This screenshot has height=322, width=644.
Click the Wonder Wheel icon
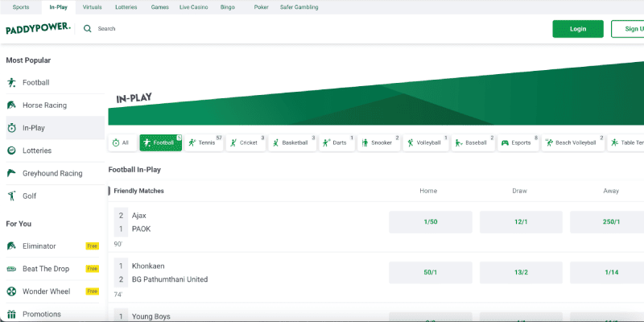point(11,291)
